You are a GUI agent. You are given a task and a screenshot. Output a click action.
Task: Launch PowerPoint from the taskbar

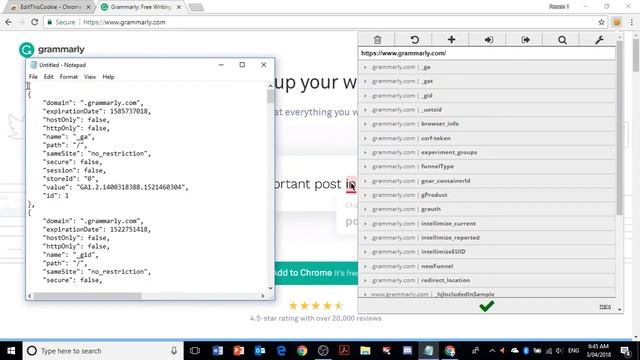pos(238,351)
